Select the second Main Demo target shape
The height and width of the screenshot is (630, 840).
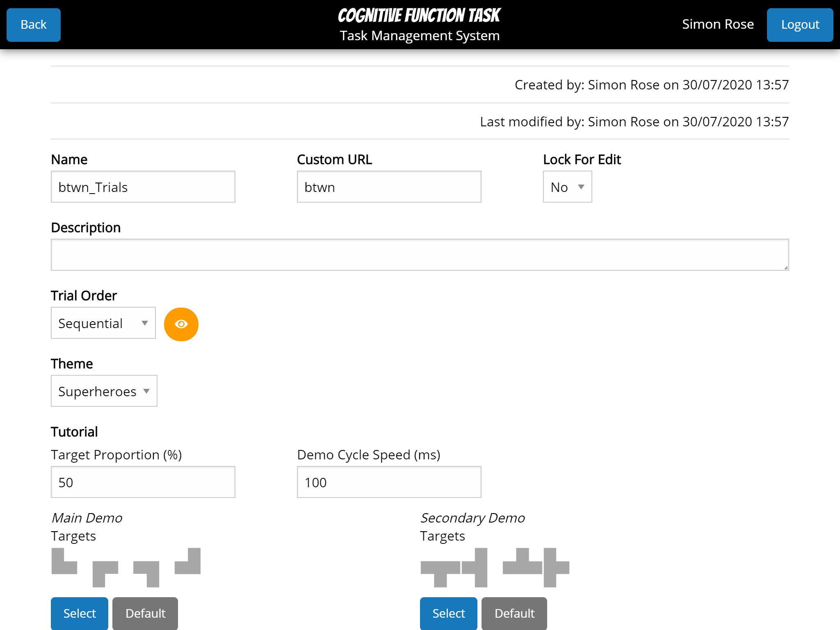(105, 574)
